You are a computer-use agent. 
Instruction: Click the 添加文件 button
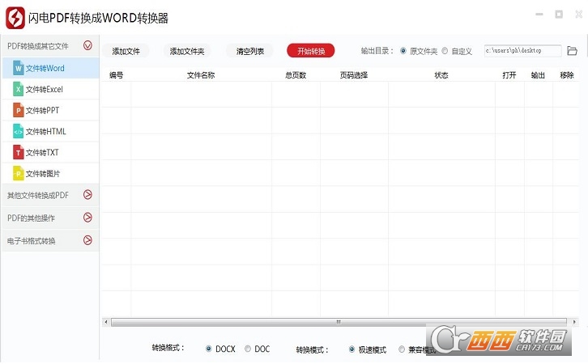(x=126, y=51)
